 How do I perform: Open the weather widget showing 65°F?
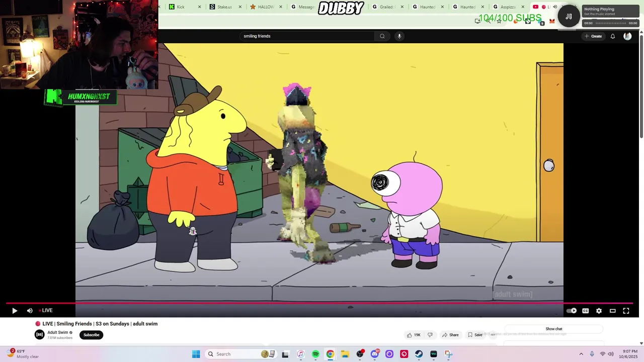pos(23,354)
